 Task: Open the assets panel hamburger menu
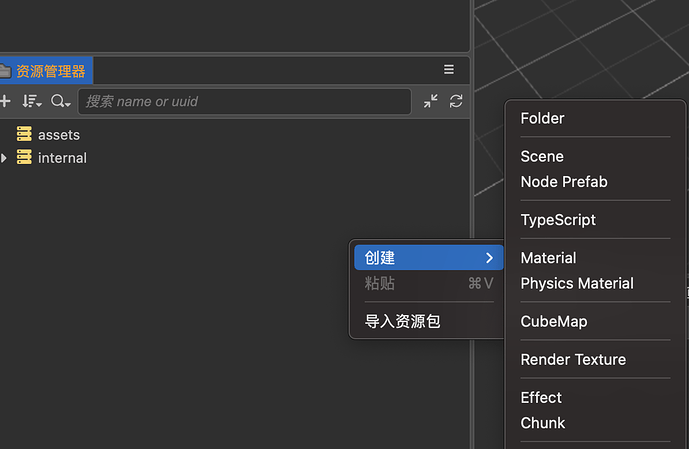coord(449,70)
